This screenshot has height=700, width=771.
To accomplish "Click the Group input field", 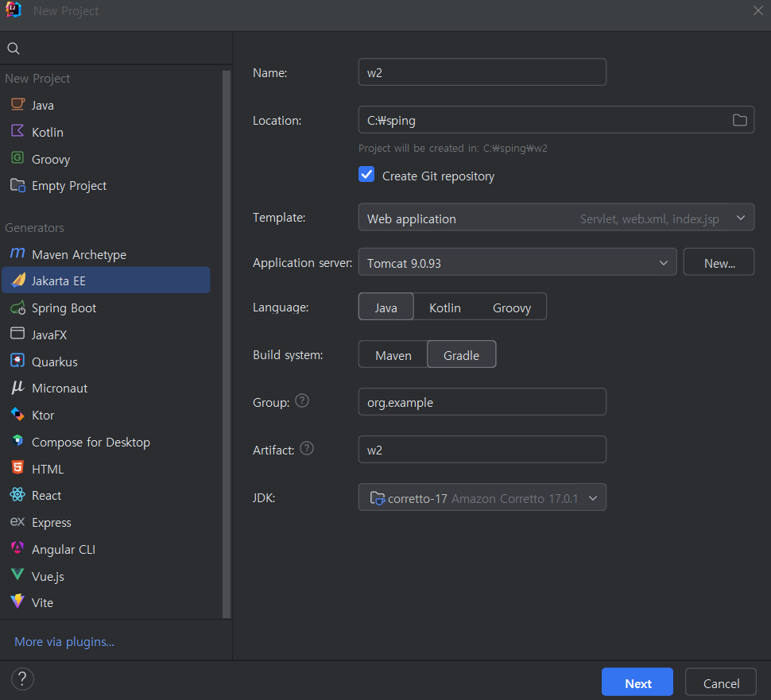I will click(x=482, y=402).
